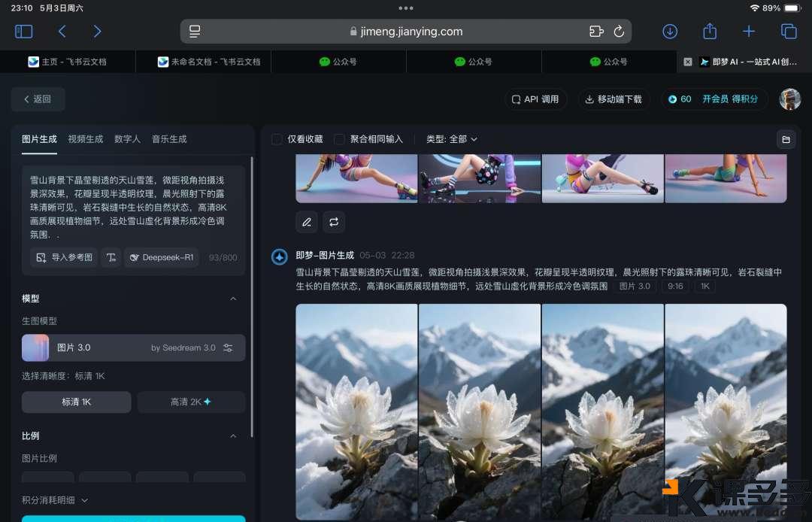Enable the 聚合相同输入 checkbox
The width and height of the screenshot is (812, 522).
[339, 139]
